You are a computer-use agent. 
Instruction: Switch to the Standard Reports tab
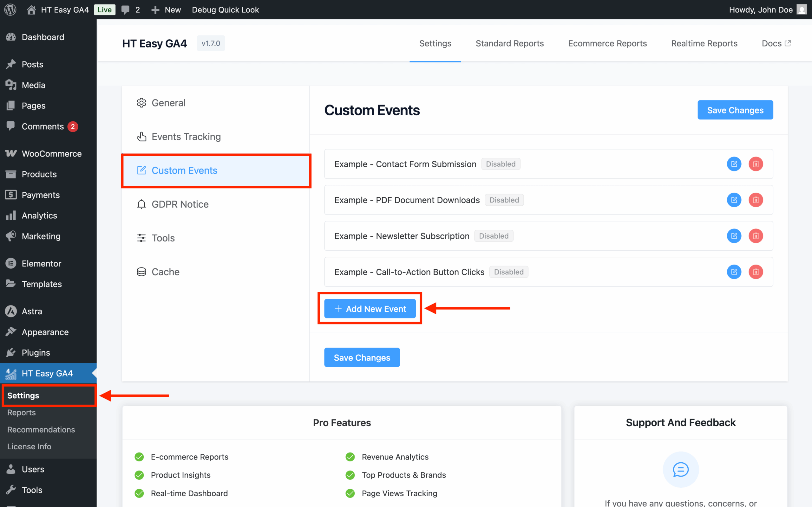point(509,43)
